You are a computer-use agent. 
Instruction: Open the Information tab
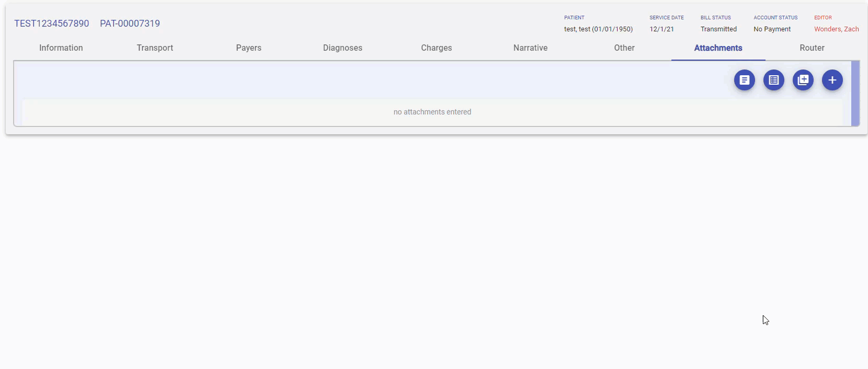coord(61,48)
